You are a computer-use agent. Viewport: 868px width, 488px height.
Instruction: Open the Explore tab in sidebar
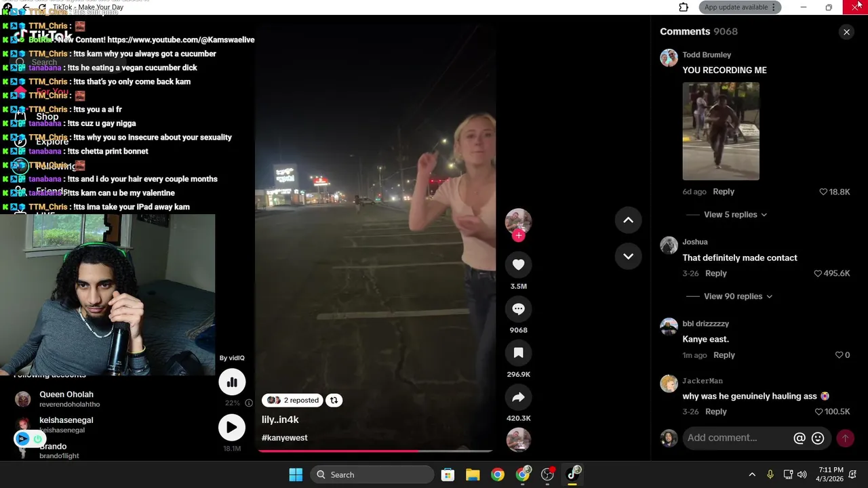(x=52, y=142)
